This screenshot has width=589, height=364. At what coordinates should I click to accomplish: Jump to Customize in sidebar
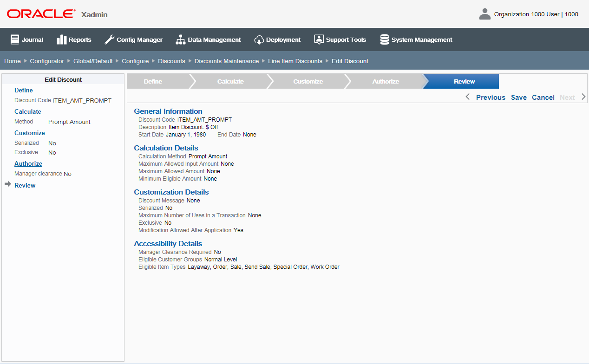coord(30,133)
